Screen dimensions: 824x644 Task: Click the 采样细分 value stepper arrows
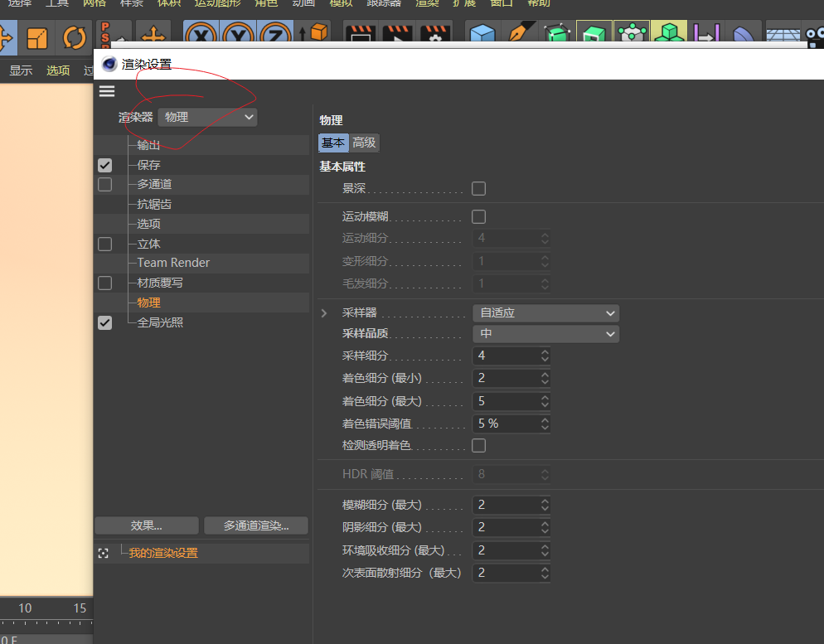click(x=545, y=356)
